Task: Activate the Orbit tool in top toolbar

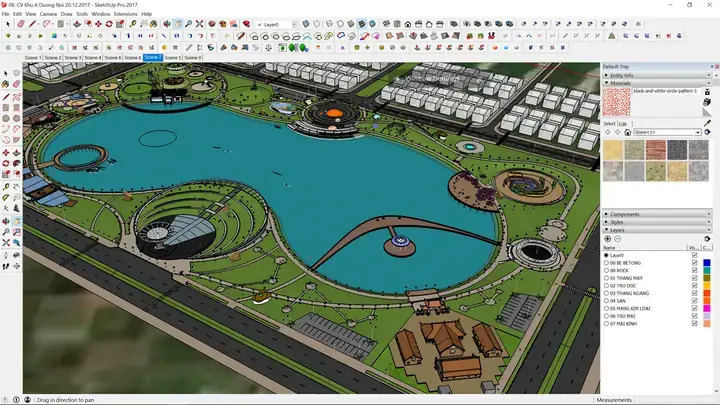Action: click(x=167, y=24)
